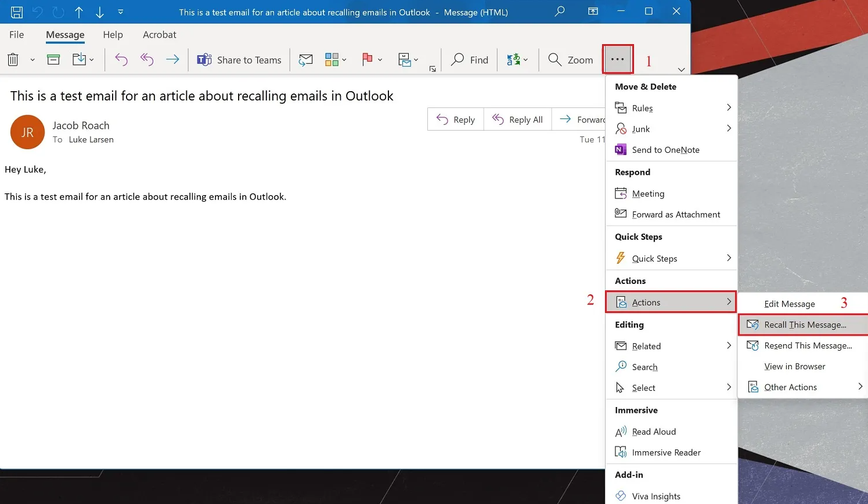868x504 pixels.
Task: Open the Zoom magnifier tool
Action: point(571,60)
